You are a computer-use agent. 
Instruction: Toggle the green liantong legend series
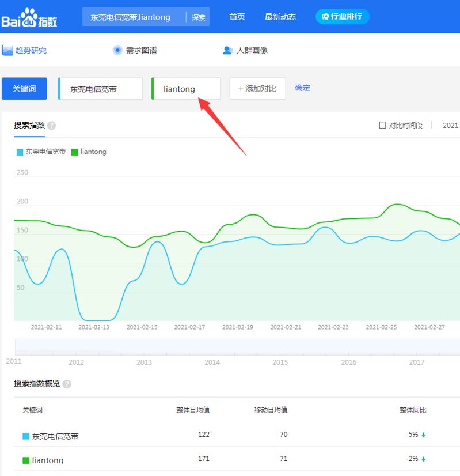74,152
